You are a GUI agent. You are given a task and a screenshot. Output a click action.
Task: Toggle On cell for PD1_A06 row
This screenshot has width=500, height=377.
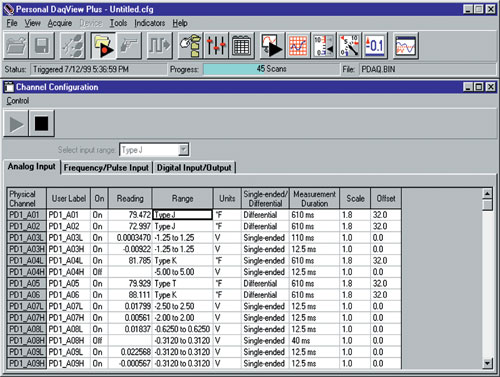pyautogui.click(x=99, y=295)
